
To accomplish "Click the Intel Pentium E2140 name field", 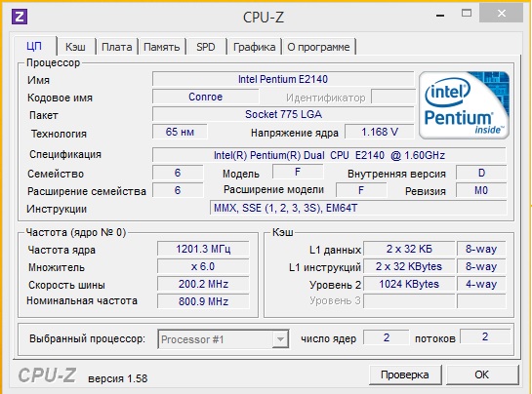I will [x=283, y=79].
